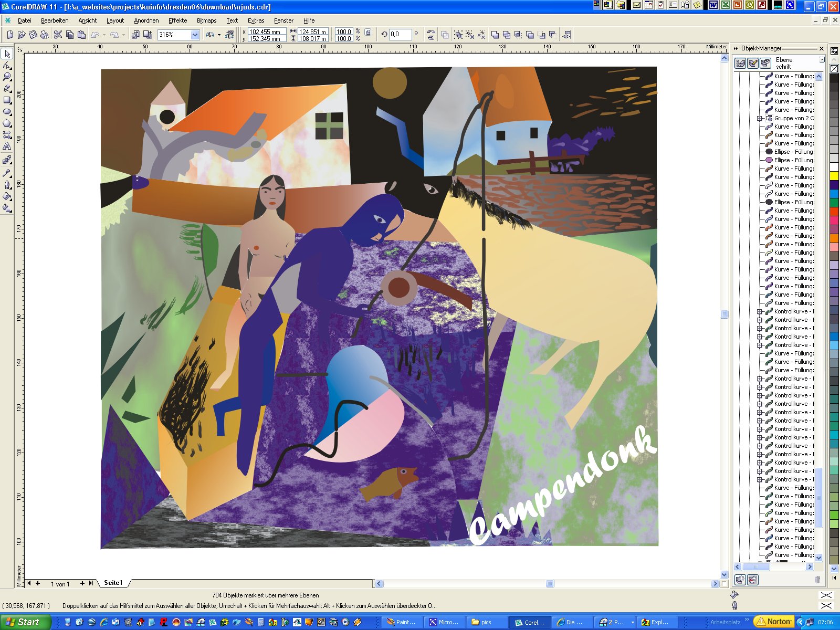Click the trash icon in Objekt-Manager

[x=817, y=580]
